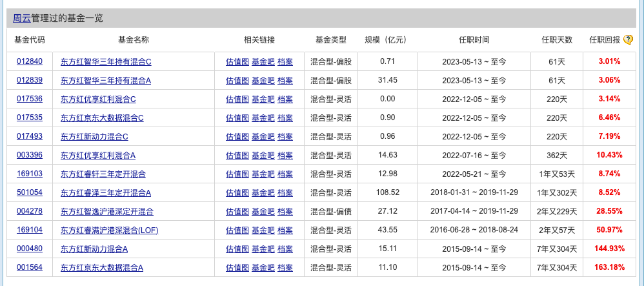Click the 163.18% return value
Viewport: 644px width, 286px height.
click(609, 268)
